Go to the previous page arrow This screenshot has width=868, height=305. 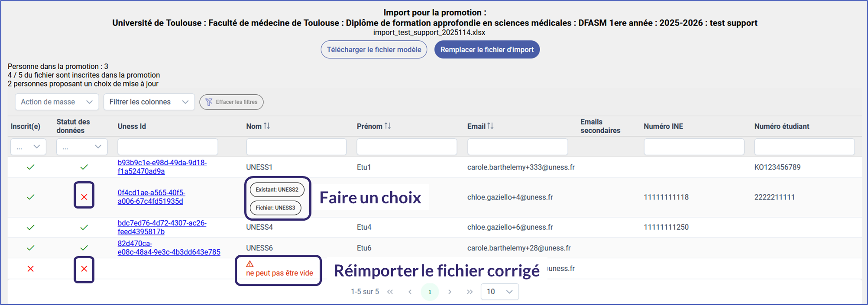tap(410, 292)
